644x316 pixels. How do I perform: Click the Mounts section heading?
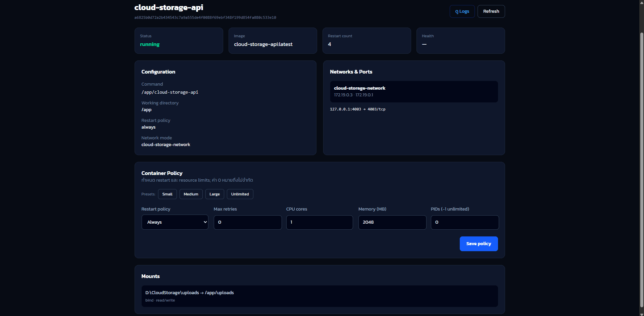click(150, 276)
